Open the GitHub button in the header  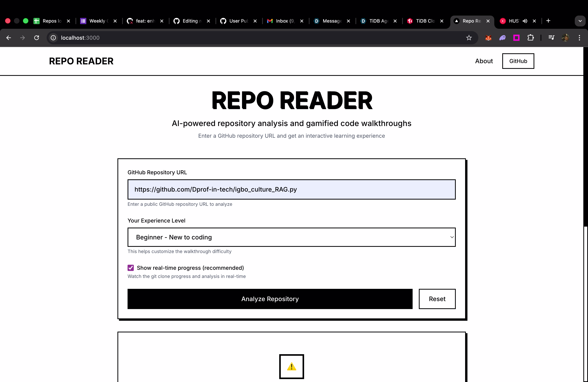(x=518, y=61)
